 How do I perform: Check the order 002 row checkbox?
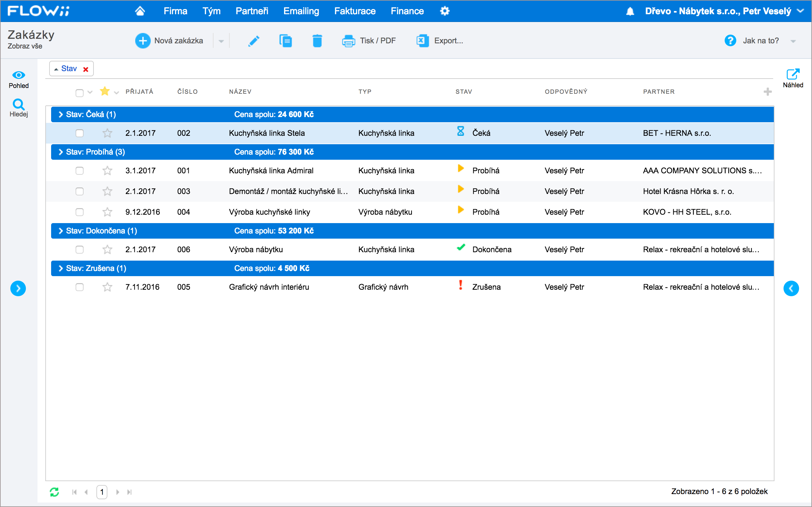tap(80, 133)
